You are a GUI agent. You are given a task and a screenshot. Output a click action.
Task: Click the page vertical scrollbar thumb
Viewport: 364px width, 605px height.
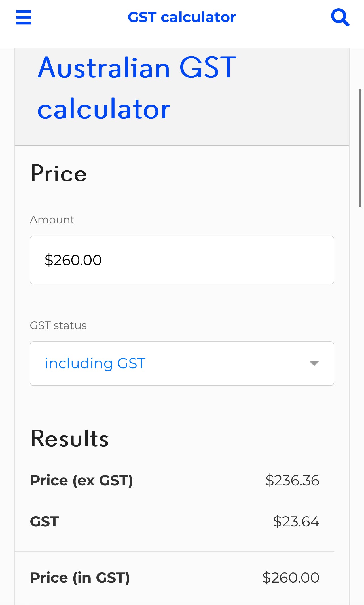coord(360,148)
